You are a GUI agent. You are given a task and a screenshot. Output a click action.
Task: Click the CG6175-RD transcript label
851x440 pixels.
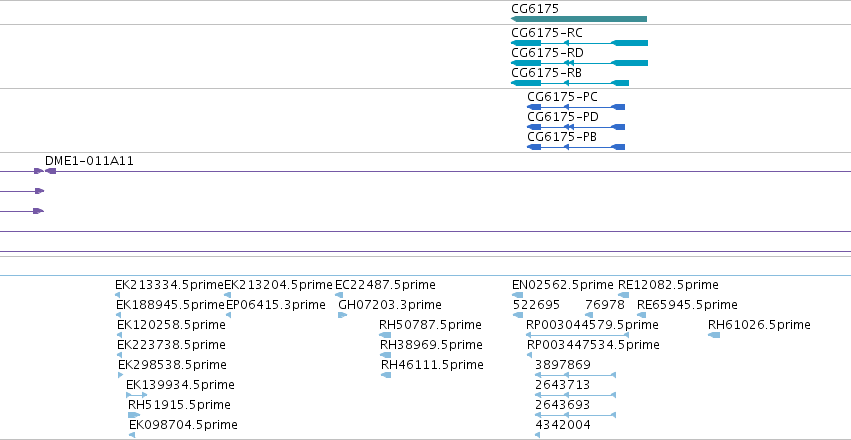click(x=547, y=53)
